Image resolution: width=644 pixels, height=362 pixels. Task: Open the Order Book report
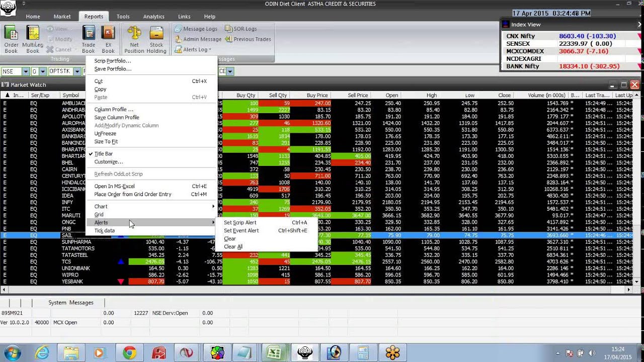[x=11, y=40]
